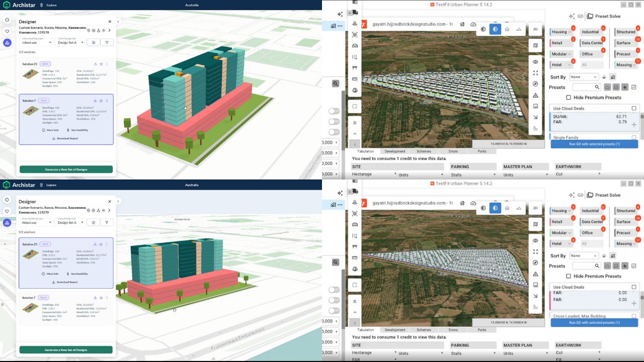The height and width of the screenshot is (362, 644).
Task: Select the terrain view icon in upper TestFit
Action: point(519,29)
